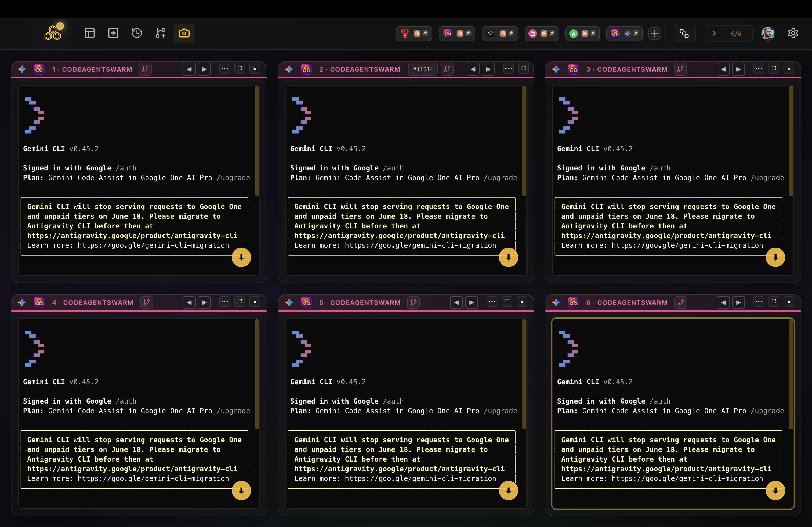812x527 pixels.
Task: Click git branch icon on terminal 6
Action: tap(680, 302)
